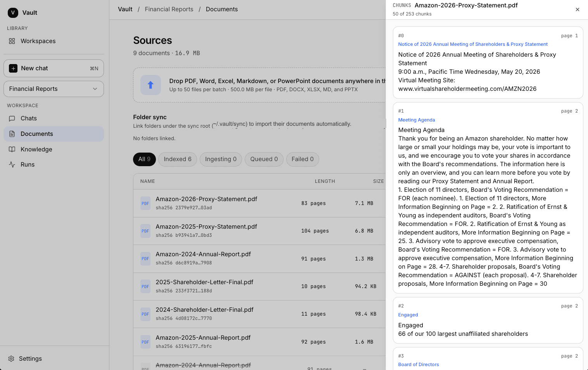The height and width of the screenshot is (370, 588).
Task: Click PDF icon for 2024-Shareholder-Letter-Final.pdf
Action: [145, 314]
